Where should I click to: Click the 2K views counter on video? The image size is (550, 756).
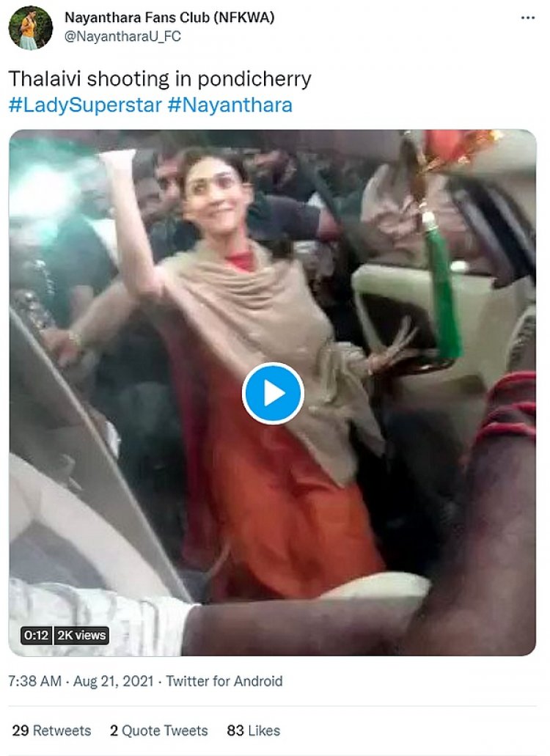click(x=81, y=635)
